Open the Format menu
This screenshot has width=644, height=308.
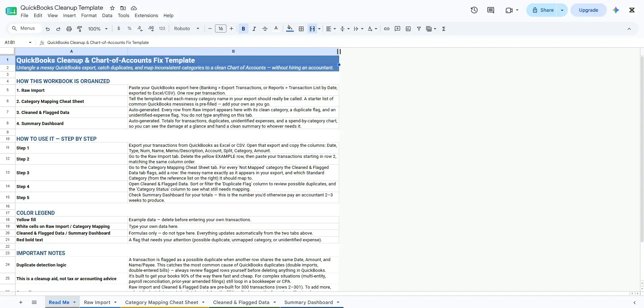89,15
